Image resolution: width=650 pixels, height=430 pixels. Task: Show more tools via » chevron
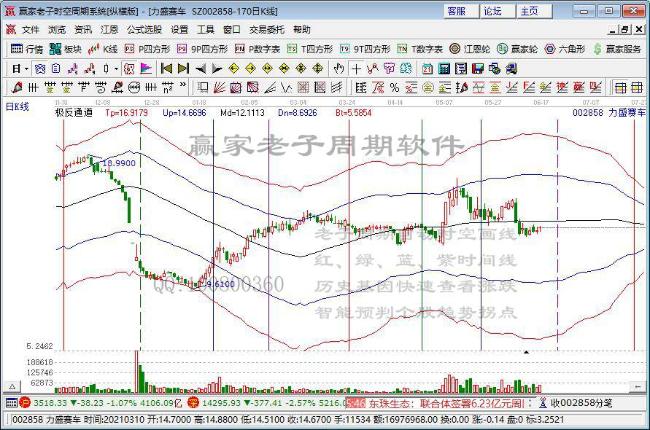pyautogui.click(x=182, y=86)
